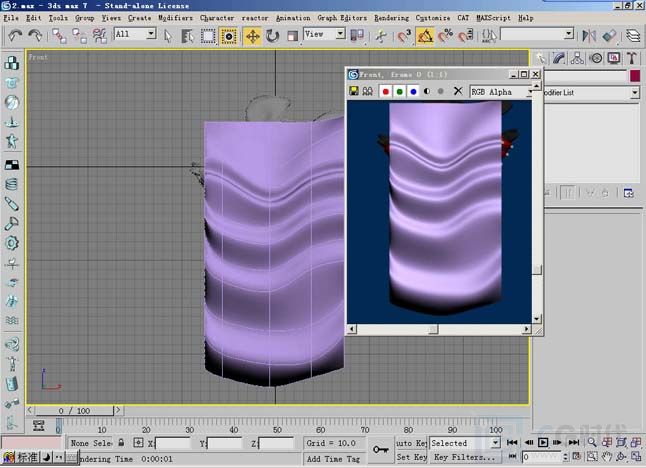Toggle the red channel in render window
The image size is (646, 468).
tap(385, 91)
